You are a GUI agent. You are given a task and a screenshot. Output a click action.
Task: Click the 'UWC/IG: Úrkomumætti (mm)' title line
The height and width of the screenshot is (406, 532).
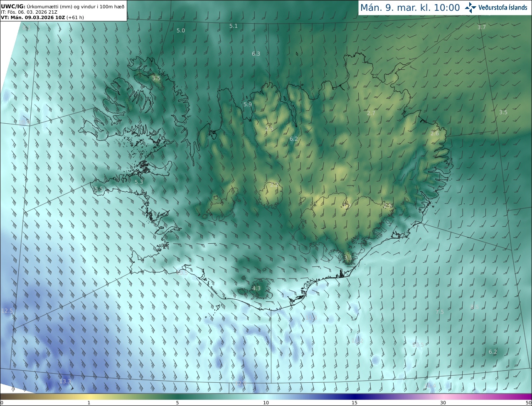62,6
